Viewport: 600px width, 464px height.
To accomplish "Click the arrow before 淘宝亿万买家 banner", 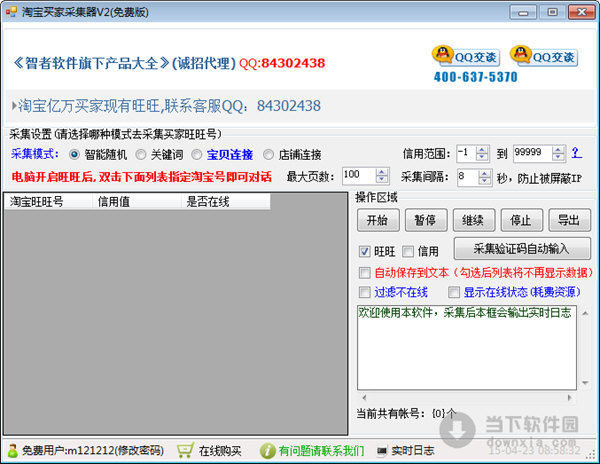I will 14,106.
